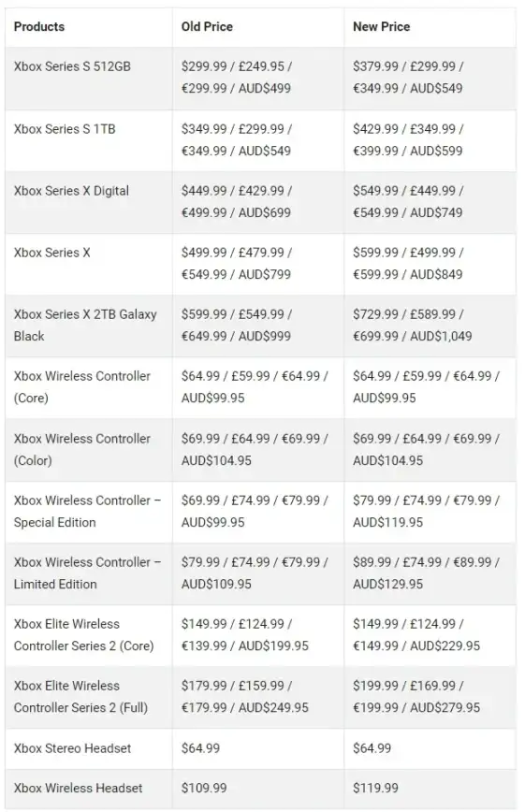Select Wireless Controller Special Edition product cell
Viewport: 525px width, 812px height.
click(88, 512)
